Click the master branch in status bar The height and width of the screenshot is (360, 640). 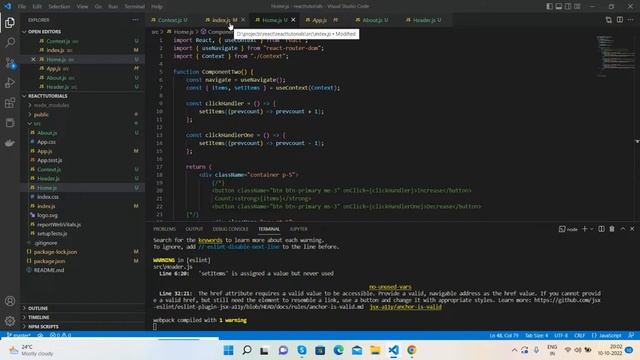[x=19, y=336]
